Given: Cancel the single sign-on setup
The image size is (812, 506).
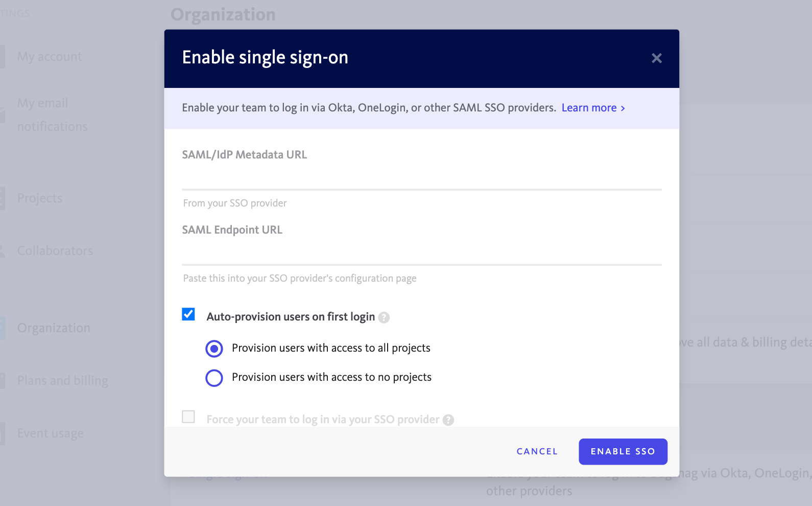Looking at the screenshot, I should 537,451.
